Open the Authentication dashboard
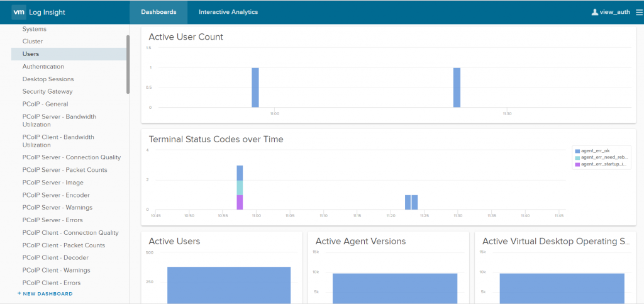The height and width of the screenshot is (304, 644). (x=43, y=67)
